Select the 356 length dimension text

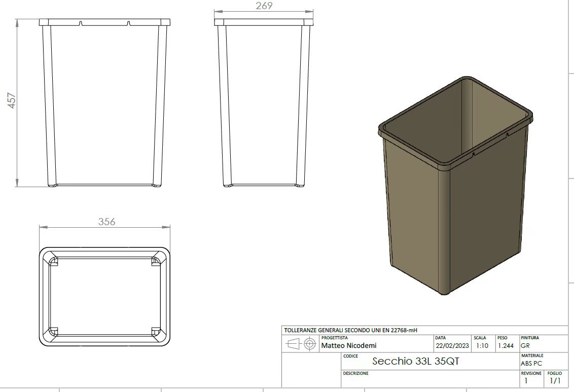pos(106,222)
